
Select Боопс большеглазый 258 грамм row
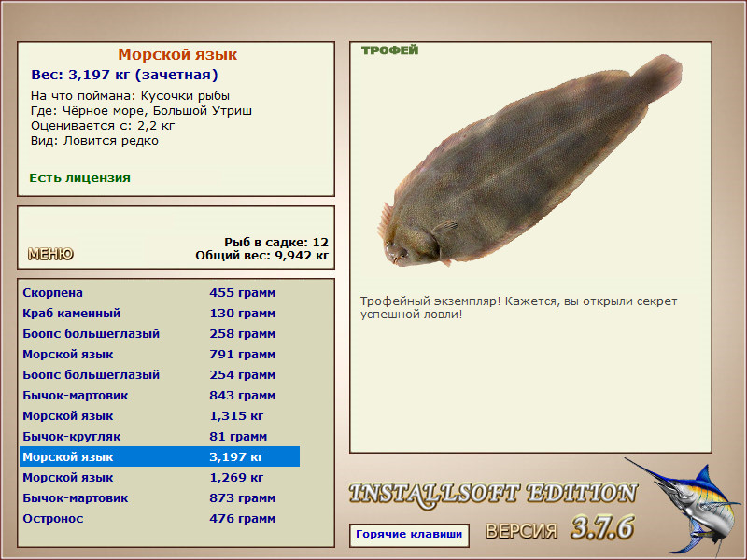coord(160,334)
